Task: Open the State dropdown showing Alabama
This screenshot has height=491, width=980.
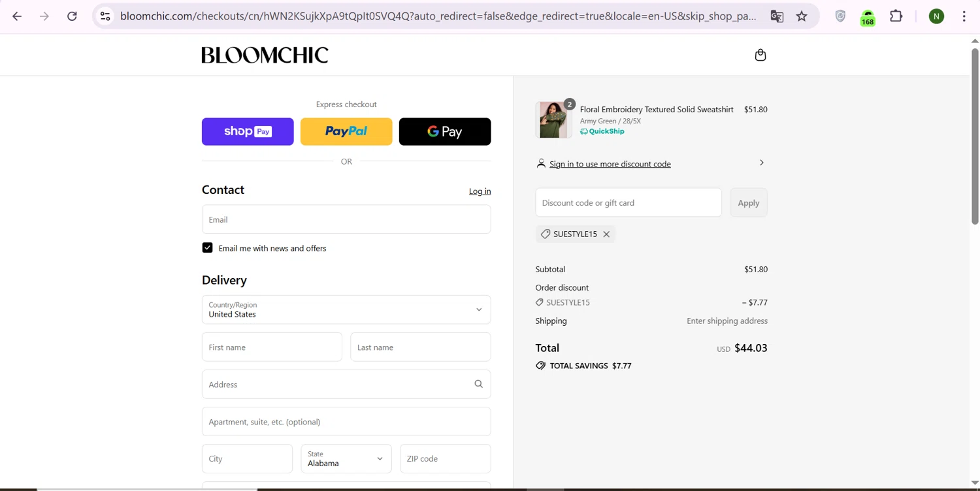Action: tap(346, 458)
